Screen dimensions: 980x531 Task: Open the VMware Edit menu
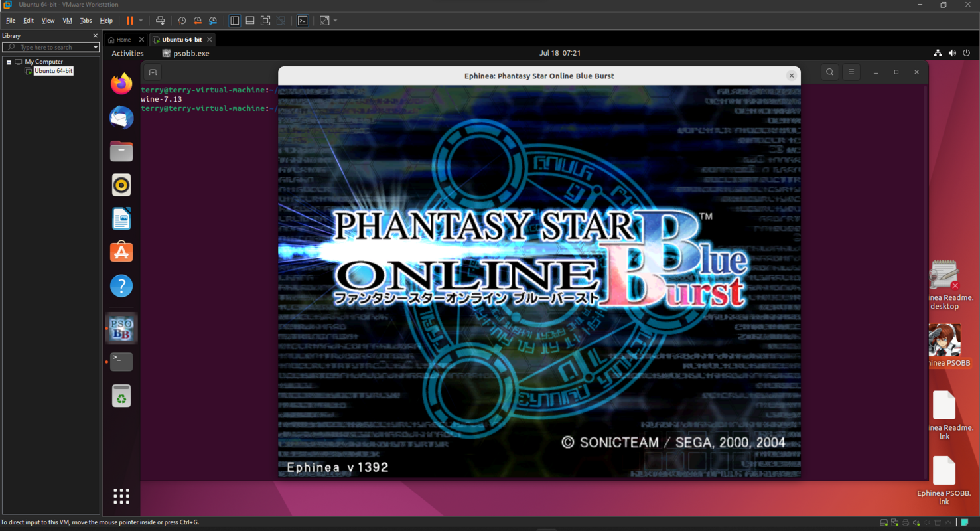click(29, 21)
